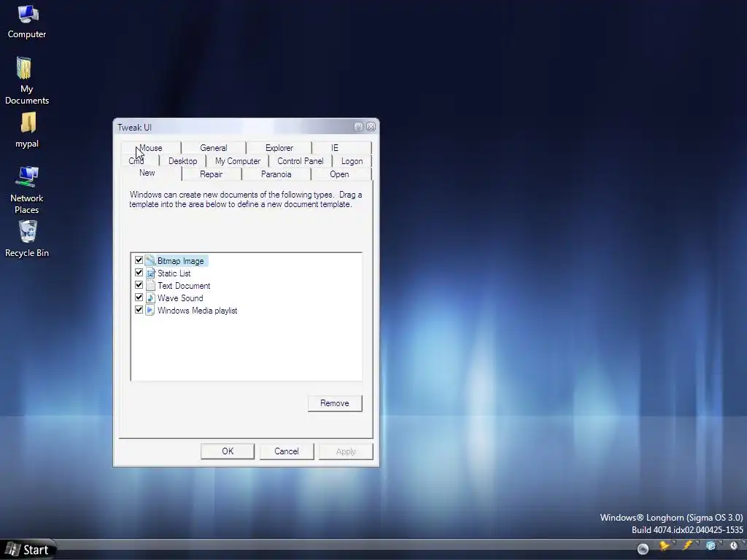The image size is (747, 560).
Task: Uncheck the Static List checkbox
Action: tap(139, 273)
